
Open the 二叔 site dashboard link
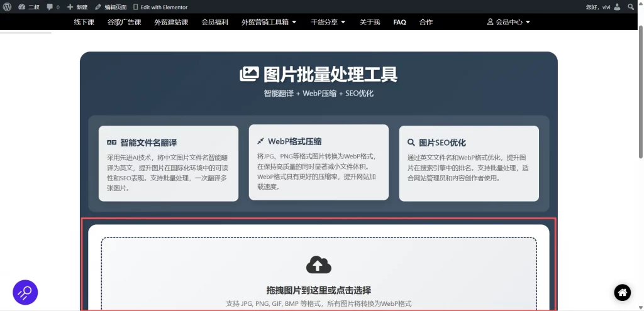[29, 7]
